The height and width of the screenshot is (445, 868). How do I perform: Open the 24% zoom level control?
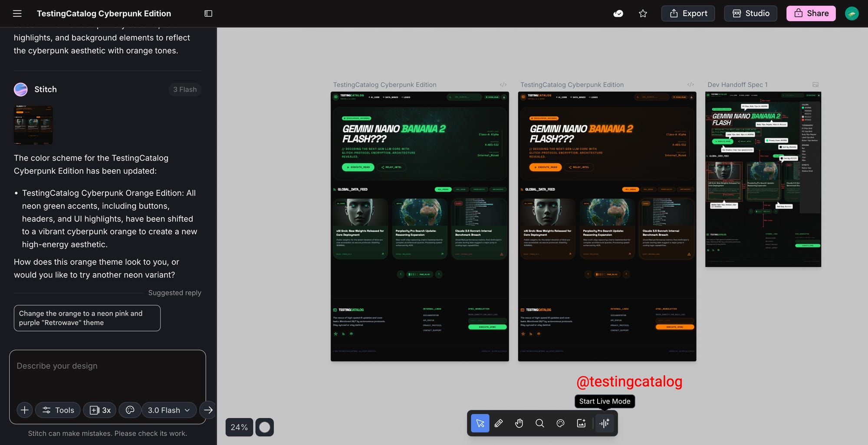pos(239,427)
